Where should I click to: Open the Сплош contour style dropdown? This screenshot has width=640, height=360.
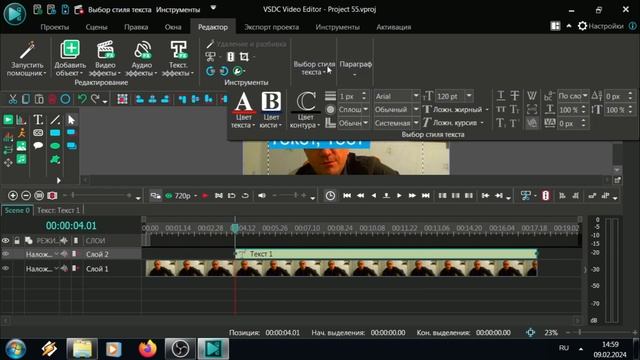point(365,109)
